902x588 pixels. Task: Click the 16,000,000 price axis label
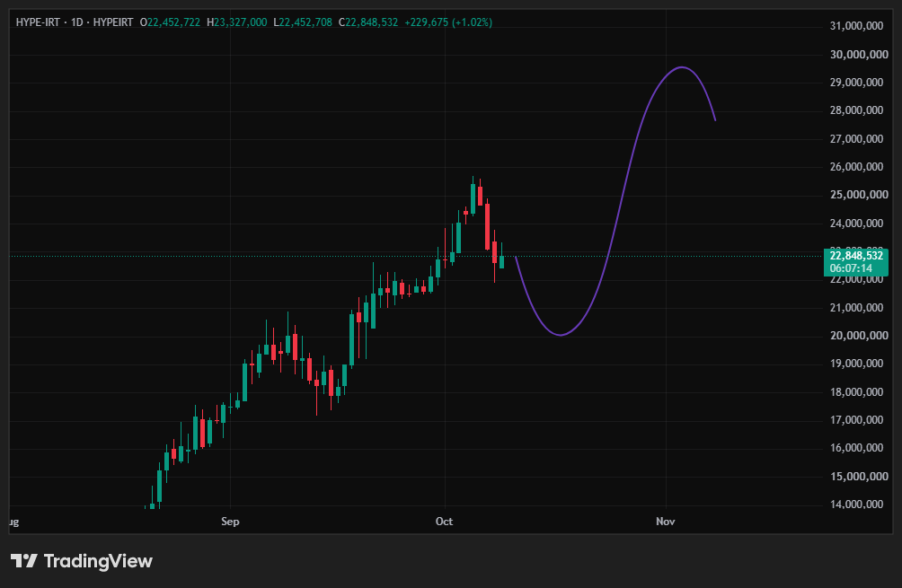856,448
